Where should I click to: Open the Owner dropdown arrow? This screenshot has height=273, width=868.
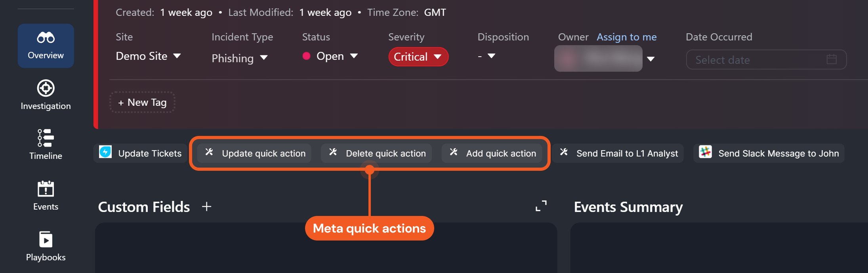(x=651, y=59)
